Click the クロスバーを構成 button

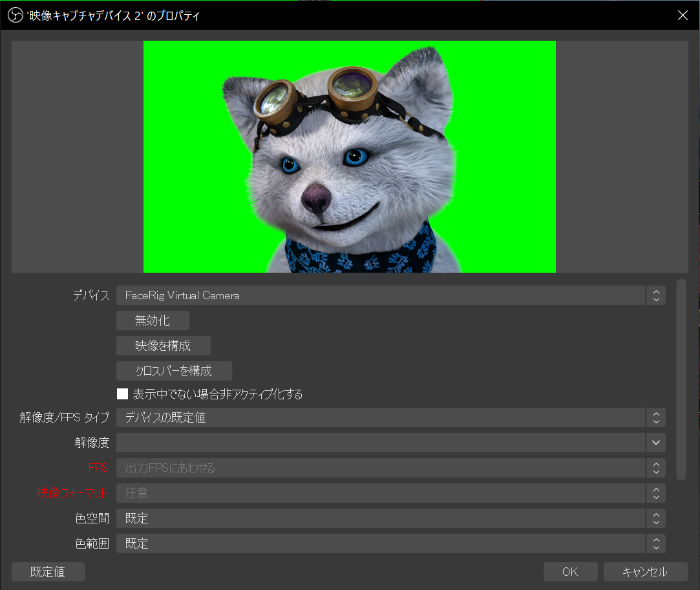[174, 371]
